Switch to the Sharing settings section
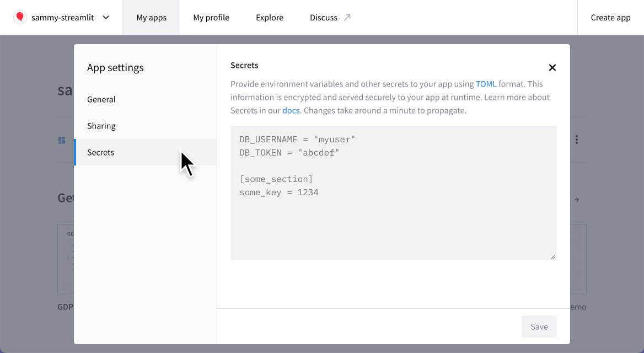Image resolution: width=644 pixels, height=353 pixels. click(101, 126)
